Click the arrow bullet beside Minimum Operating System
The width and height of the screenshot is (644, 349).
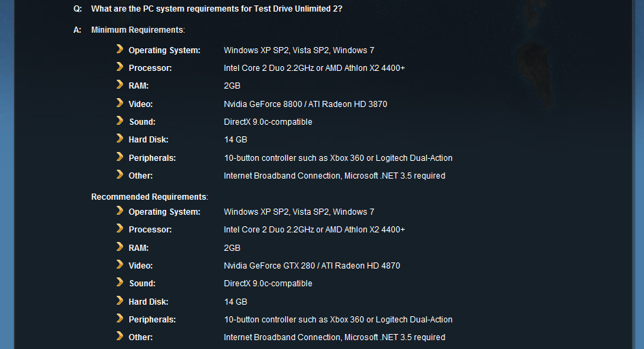point(120,49)
